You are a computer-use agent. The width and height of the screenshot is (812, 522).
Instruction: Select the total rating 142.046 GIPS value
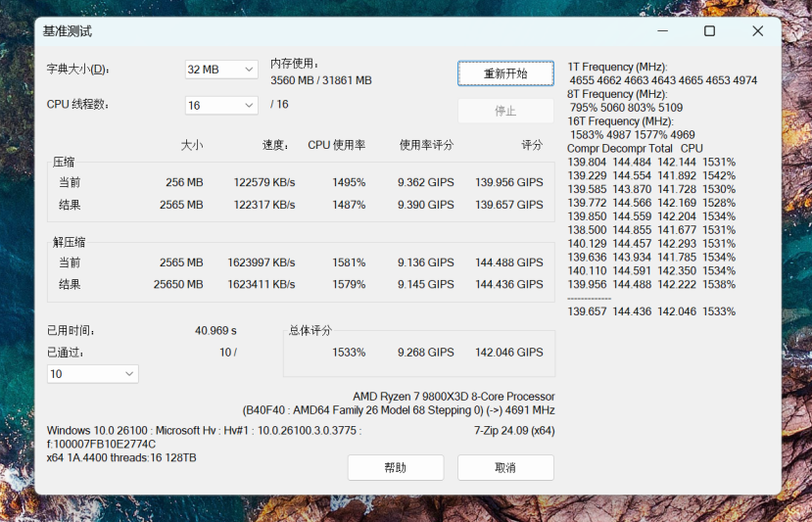point(509,353)
